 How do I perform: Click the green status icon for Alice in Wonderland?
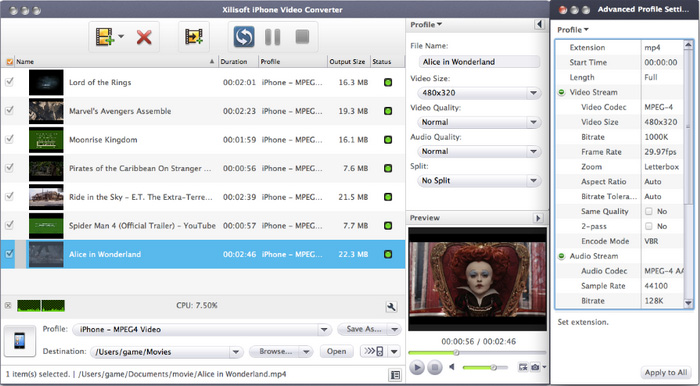[388, 254]
